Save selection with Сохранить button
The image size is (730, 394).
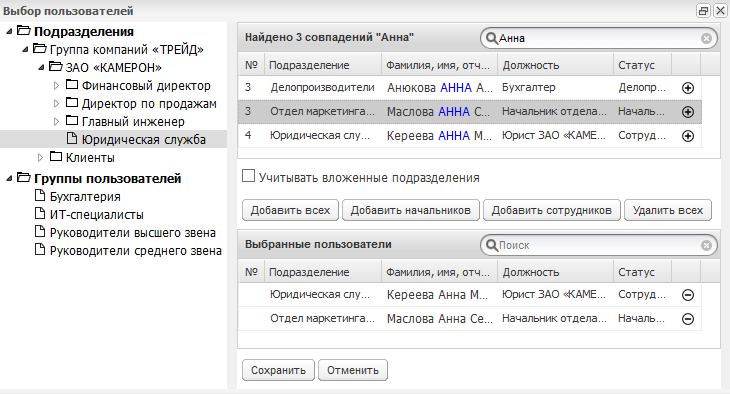[278, 370]
